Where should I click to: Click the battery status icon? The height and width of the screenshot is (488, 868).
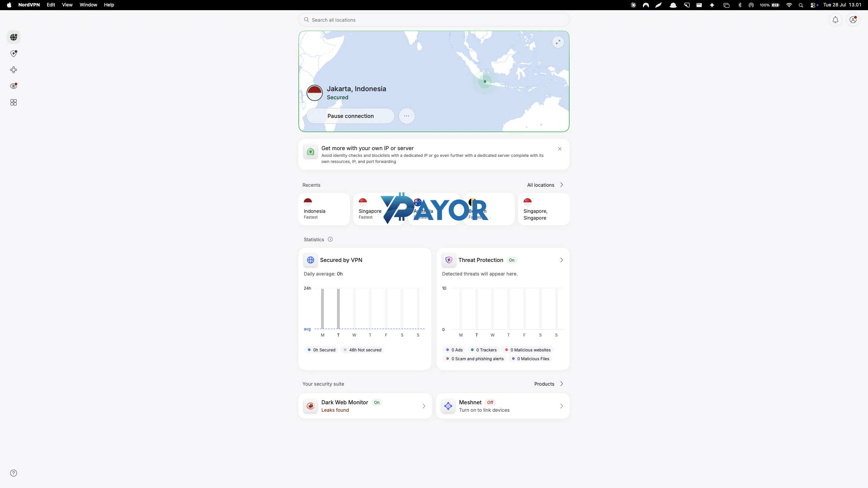click(x=775, y=5)
